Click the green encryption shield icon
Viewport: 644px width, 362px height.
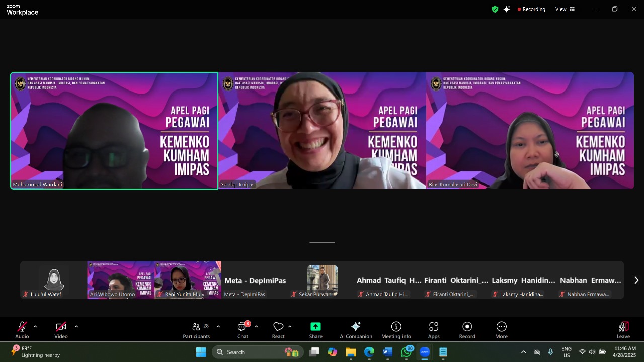pos(495,9)
